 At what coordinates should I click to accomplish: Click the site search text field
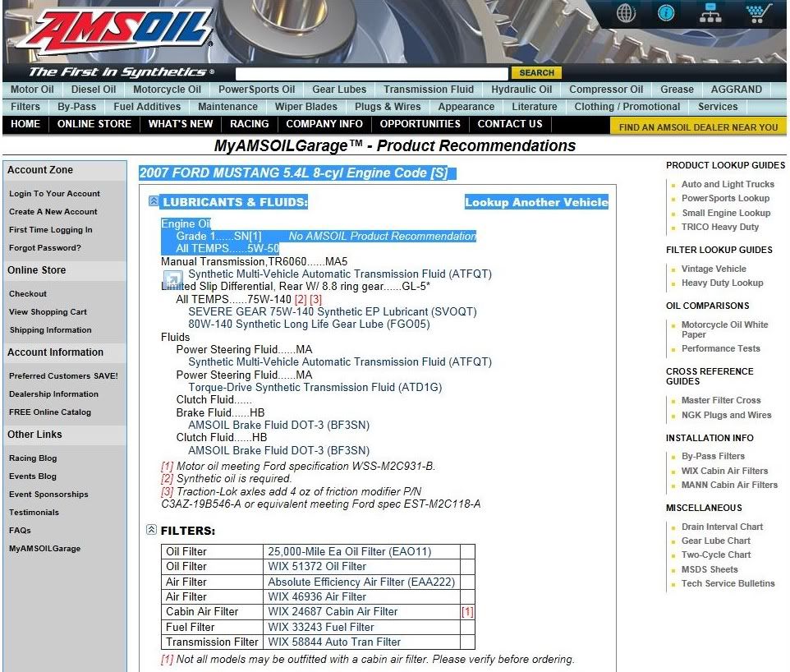coord(372,74)
